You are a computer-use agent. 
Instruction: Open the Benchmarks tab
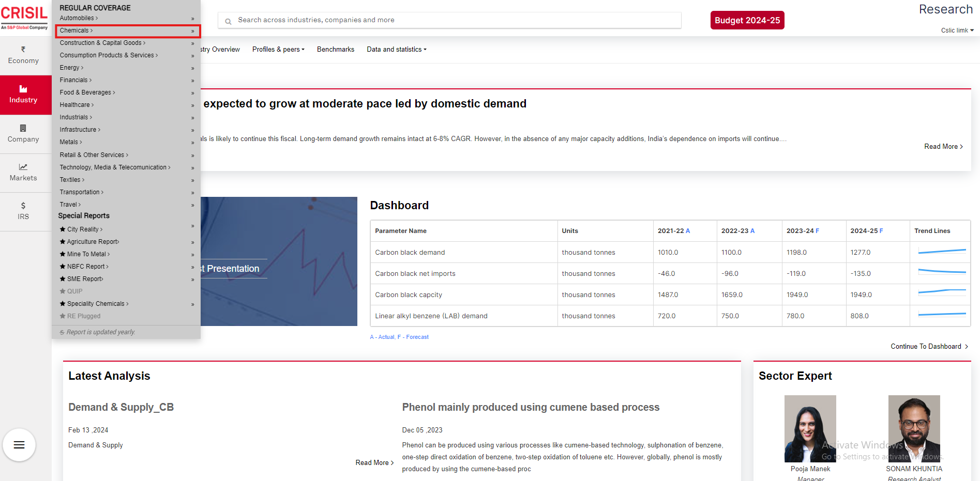point(336,50)
